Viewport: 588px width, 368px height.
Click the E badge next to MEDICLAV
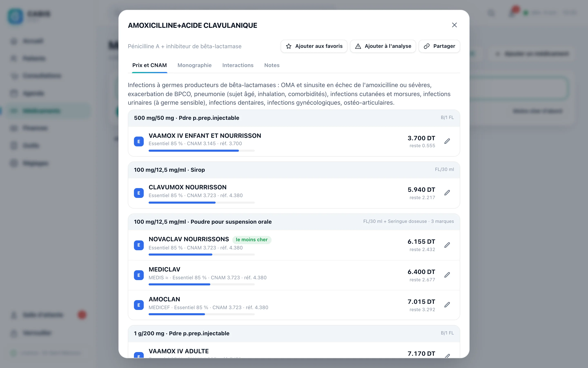(139, 275)
